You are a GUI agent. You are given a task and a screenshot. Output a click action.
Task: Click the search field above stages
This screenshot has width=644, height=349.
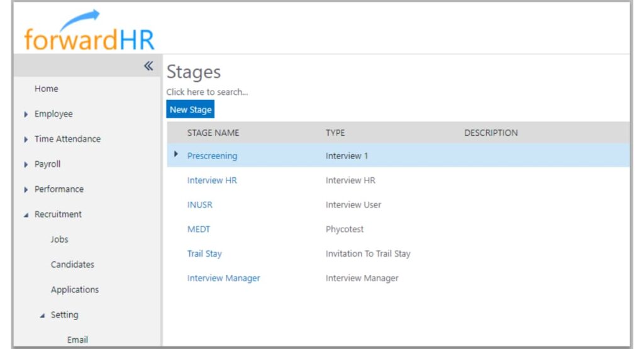tap(207, 92)
